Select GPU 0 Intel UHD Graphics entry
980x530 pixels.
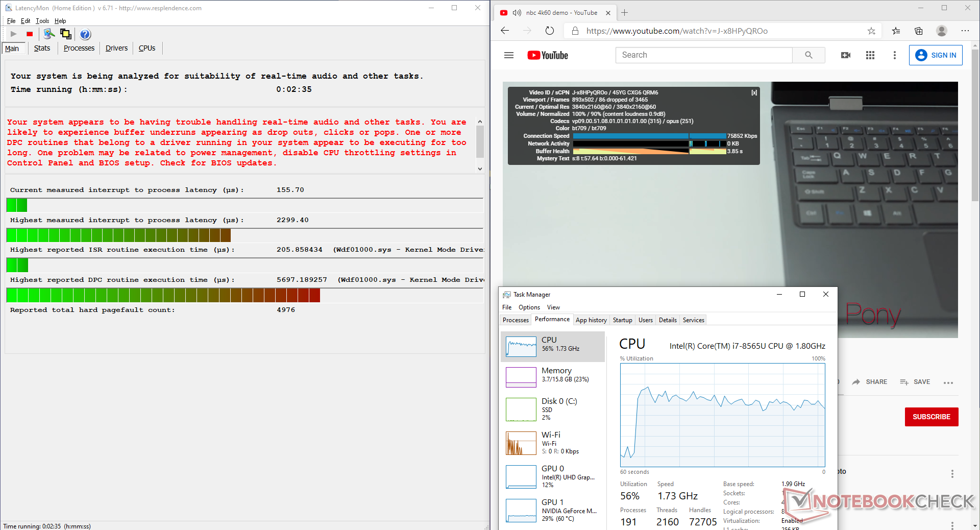(x=553, y=476)
